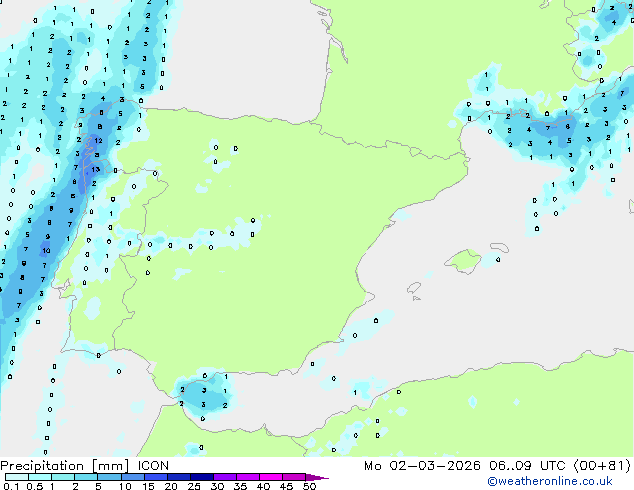Click the '25' legend scale label
This screenshot has height=490, width=634.
[194, 486]
